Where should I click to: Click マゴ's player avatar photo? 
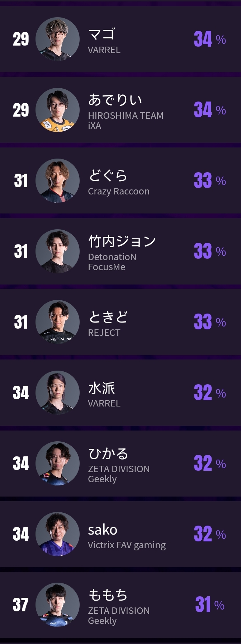57,39
